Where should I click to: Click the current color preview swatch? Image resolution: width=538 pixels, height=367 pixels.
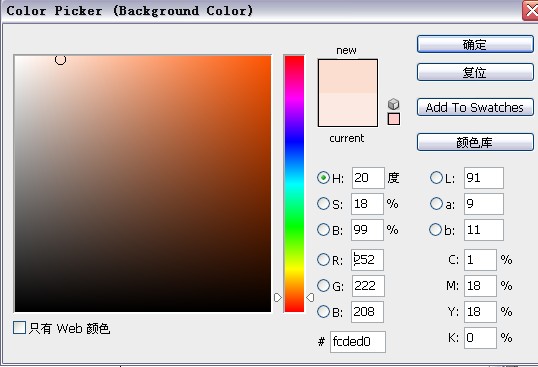[348, 109]
